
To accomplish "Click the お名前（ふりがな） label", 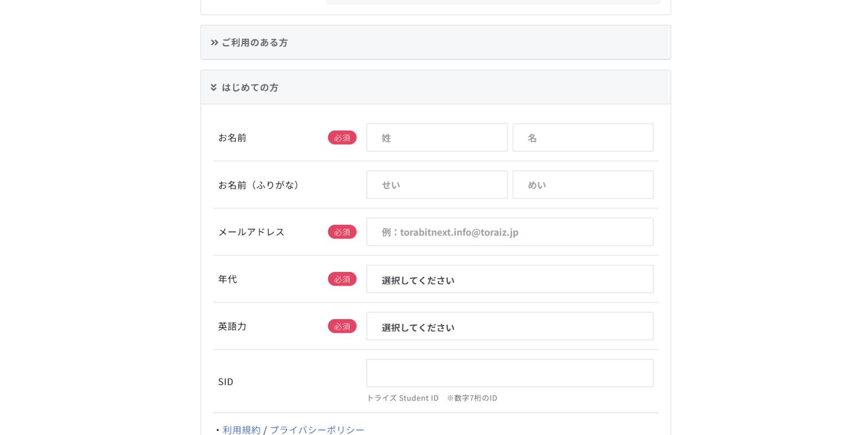I will pyautogui.click(x=258, y=185).
